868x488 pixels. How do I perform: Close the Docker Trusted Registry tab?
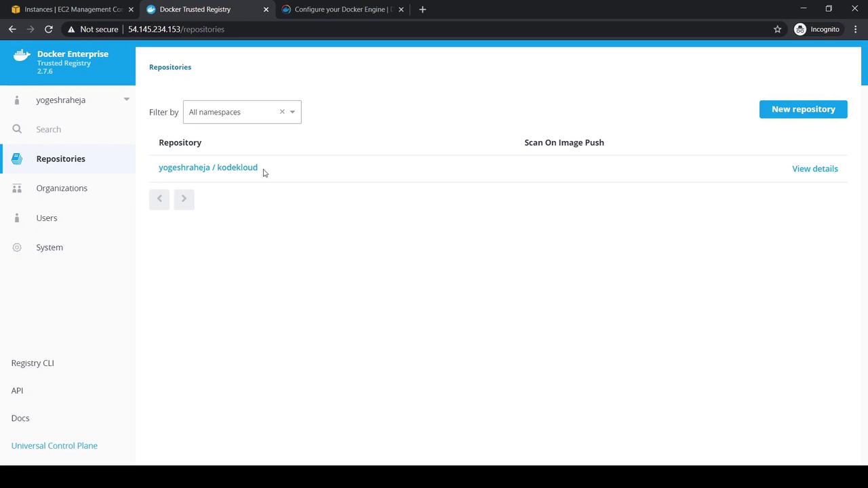[266, 9]
